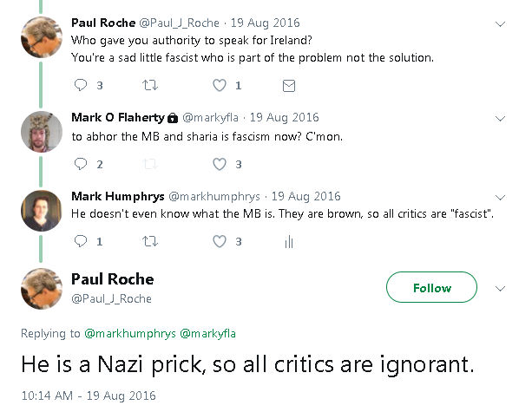This screenshot has width=532, height=412.
Task: Reply to Mark O Flaherty's tweet
Action: coord(82,164)
